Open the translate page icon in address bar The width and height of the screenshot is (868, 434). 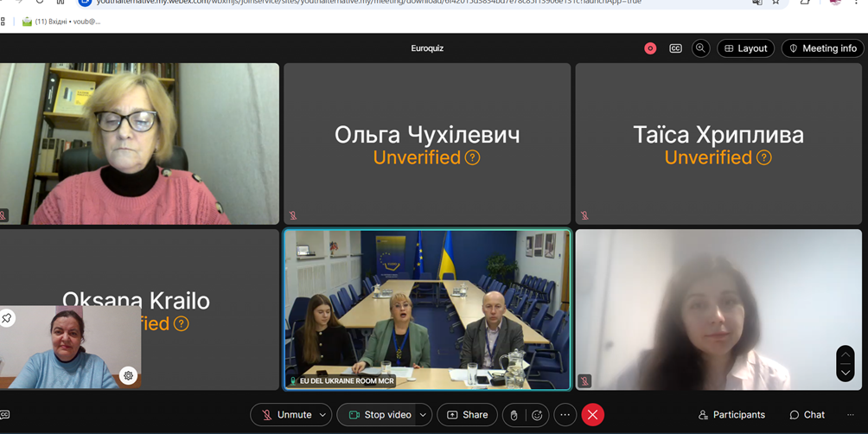click(x=756, y=2)
